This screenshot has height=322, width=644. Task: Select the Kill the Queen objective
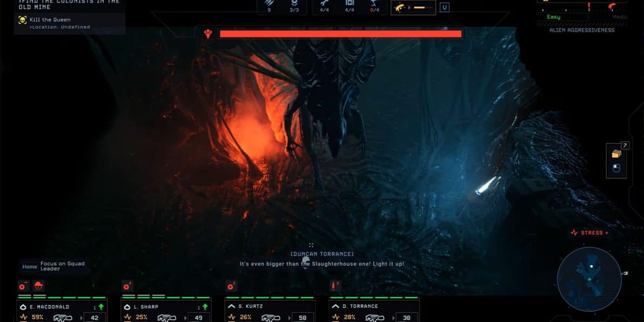(x=50, y=19)
